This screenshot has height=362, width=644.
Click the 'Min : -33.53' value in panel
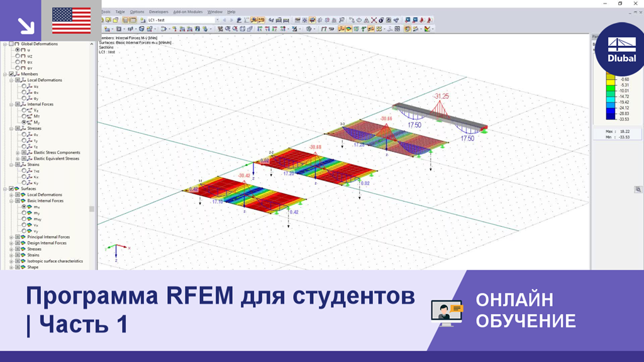click(618, 137)
